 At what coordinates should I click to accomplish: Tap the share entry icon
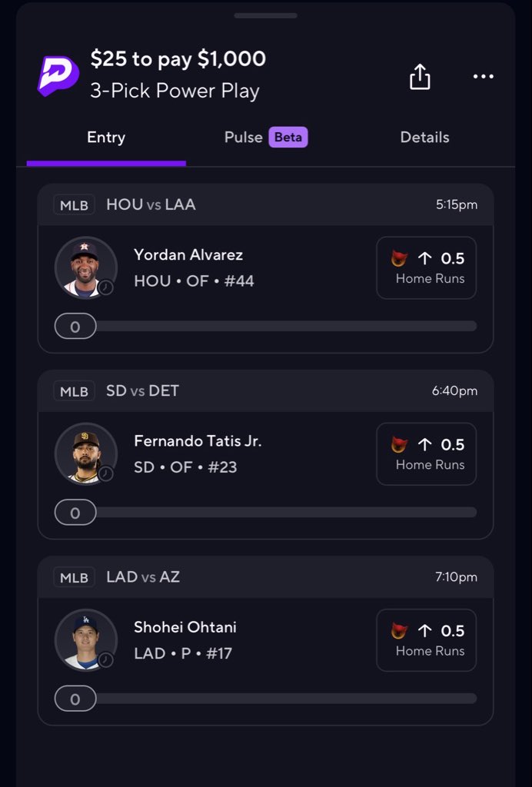(x=420, y=76)
